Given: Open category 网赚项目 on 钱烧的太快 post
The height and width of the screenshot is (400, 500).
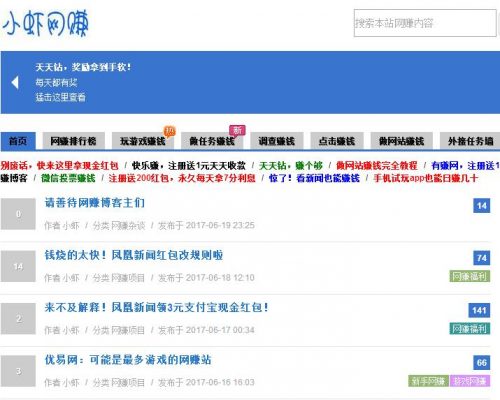Looking at the screenshot, I should point(128,278).
